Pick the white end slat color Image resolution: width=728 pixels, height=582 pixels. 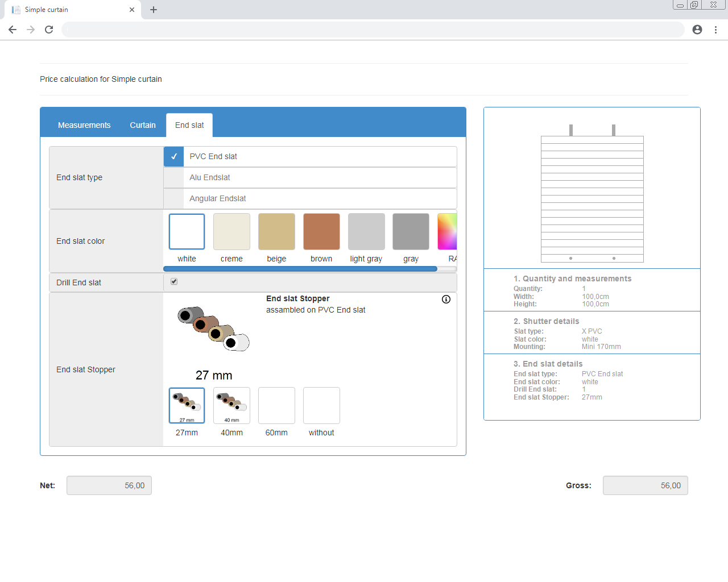click(187, 231)
